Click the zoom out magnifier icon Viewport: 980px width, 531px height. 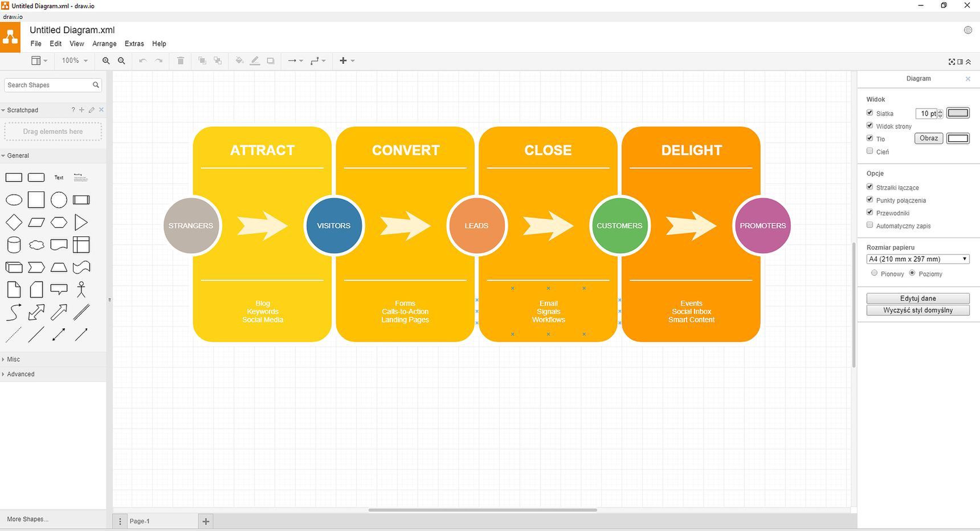(x=121, y=61)
